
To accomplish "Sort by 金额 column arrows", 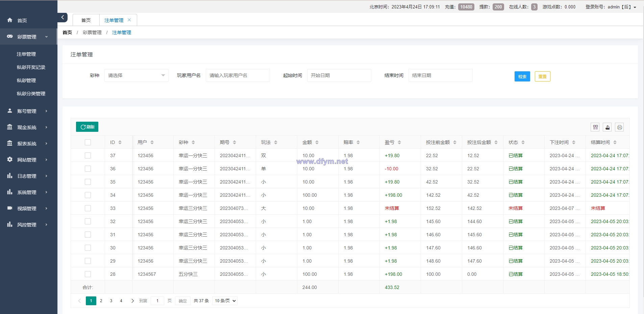I will [x=317, y=142].
